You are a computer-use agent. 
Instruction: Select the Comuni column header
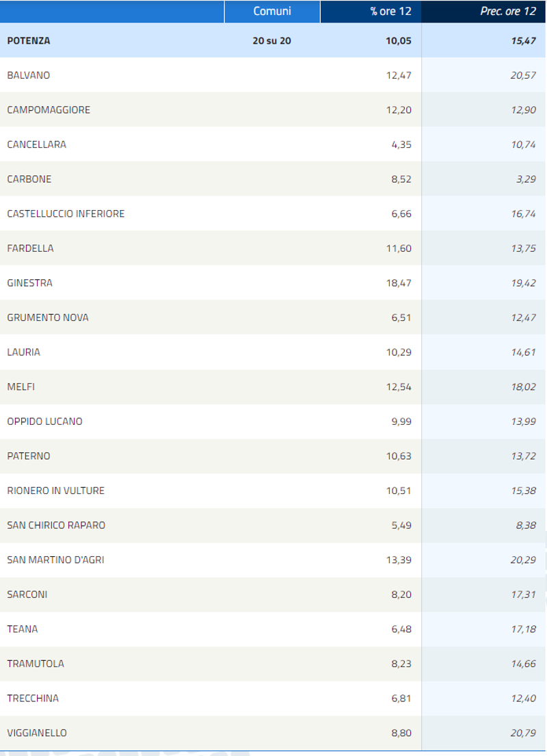pyautogui.click(x=272, y=11)
